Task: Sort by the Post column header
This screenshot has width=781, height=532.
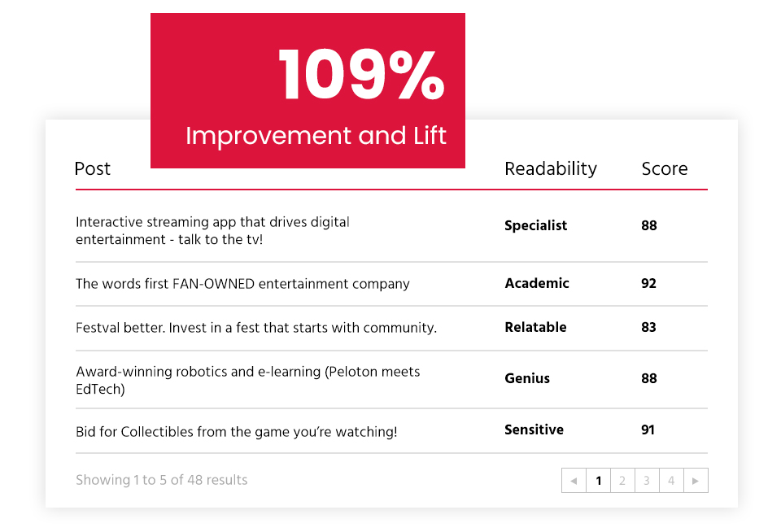Action: [x=92, y=169]
